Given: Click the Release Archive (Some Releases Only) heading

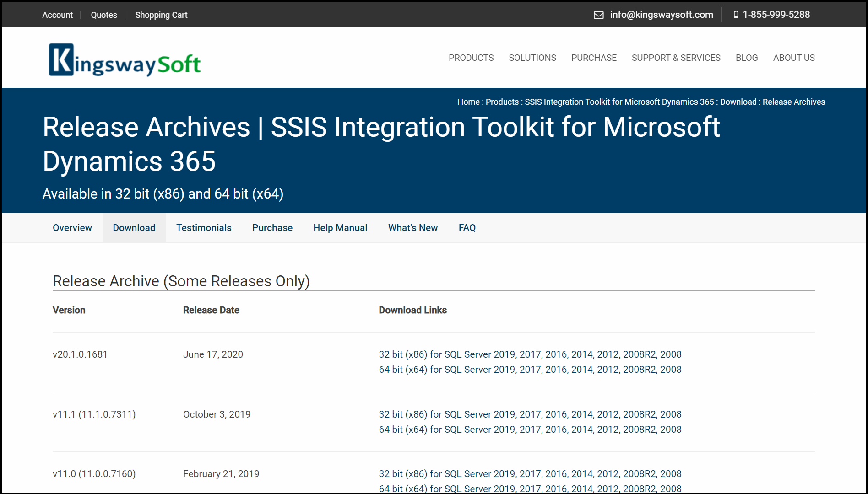Looking at the screenshot, I should click(181, 281).
